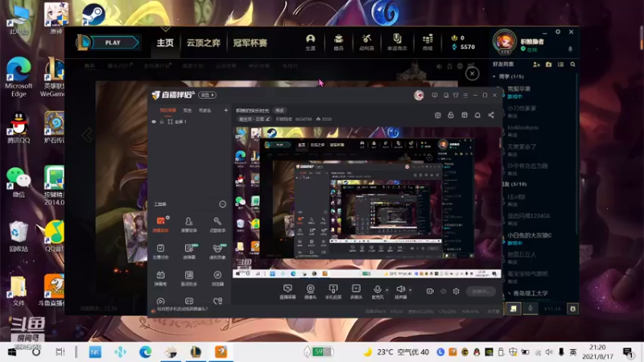Click the 修改 edit title button

coord(279,110)
